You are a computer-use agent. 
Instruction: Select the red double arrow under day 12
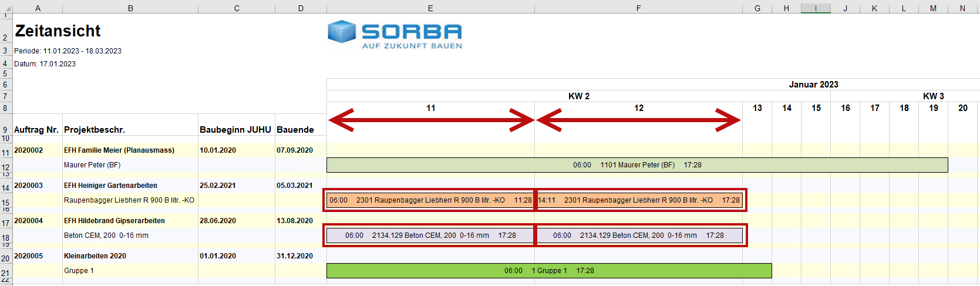point(638,120)
